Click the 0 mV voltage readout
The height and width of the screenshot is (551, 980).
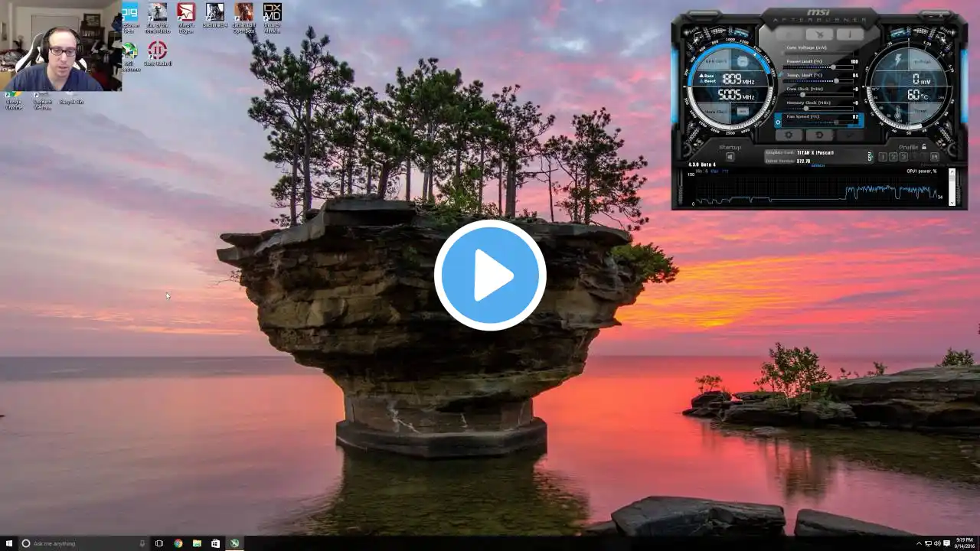pos(921,79)
